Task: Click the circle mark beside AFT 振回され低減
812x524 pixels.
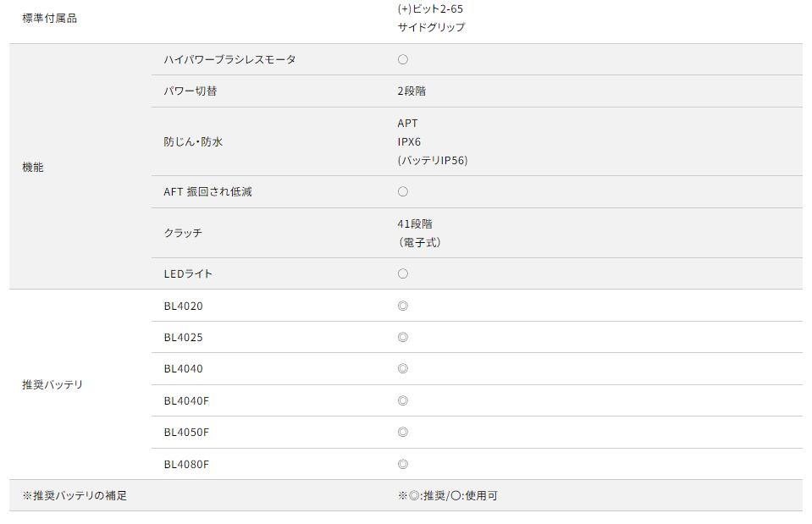Action: (403, 192)
